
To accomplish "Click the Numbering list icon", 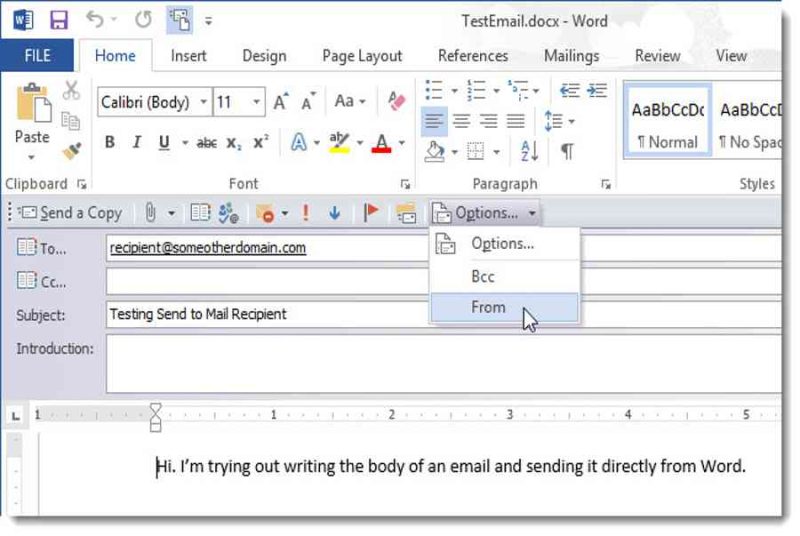I will [x=477, y=90].
